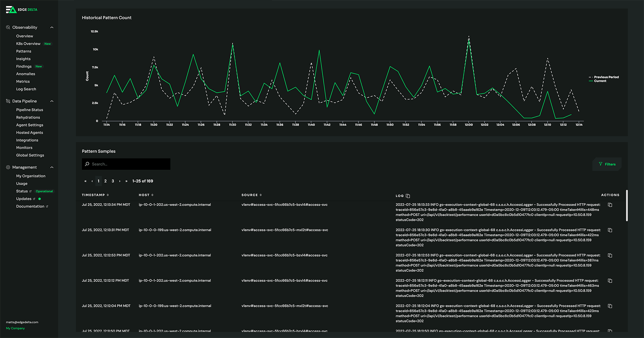Copy the 12:12:53 PM log entry

click(x=610, y=256)
